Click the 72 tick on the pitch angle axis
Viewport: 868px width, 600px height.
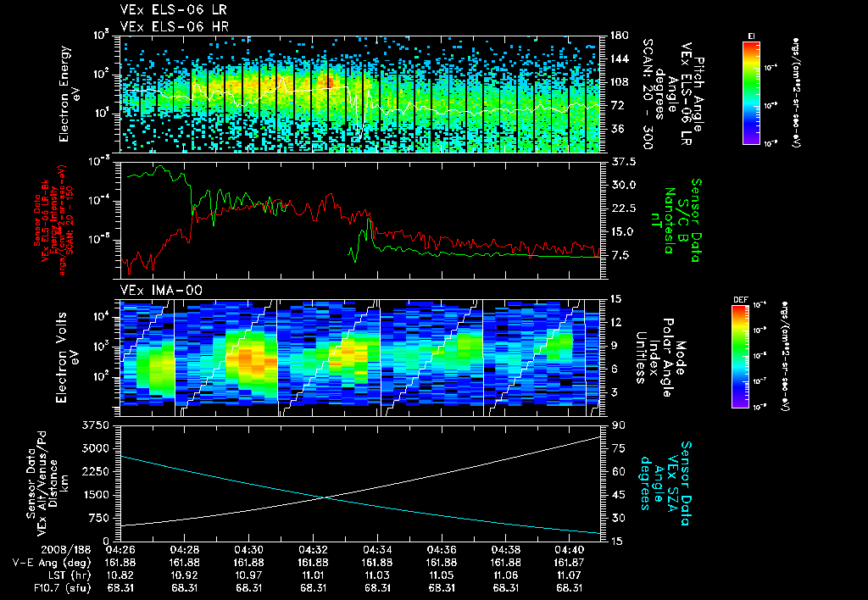tap(617, 105)
